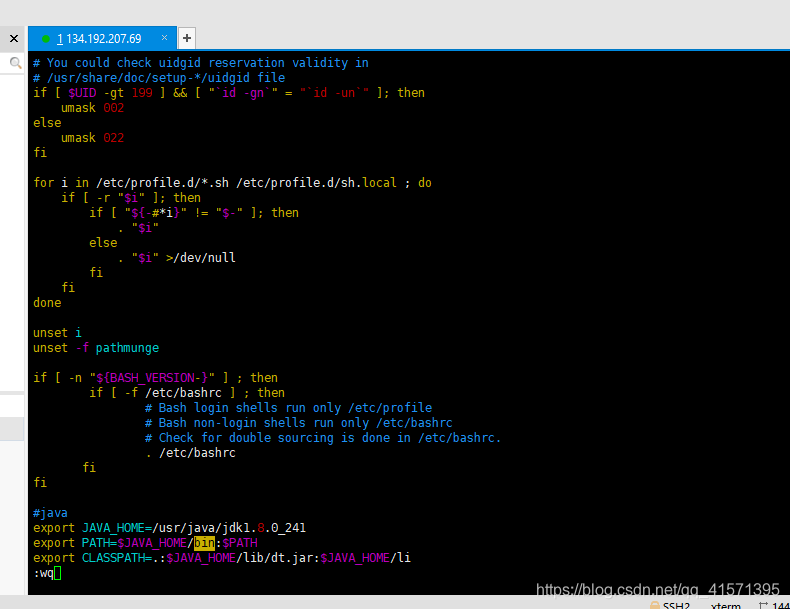Click the '>/dev/null' redirect text
Image resolution: width=790 pixels, height=609 pixels.
(201, 258)
